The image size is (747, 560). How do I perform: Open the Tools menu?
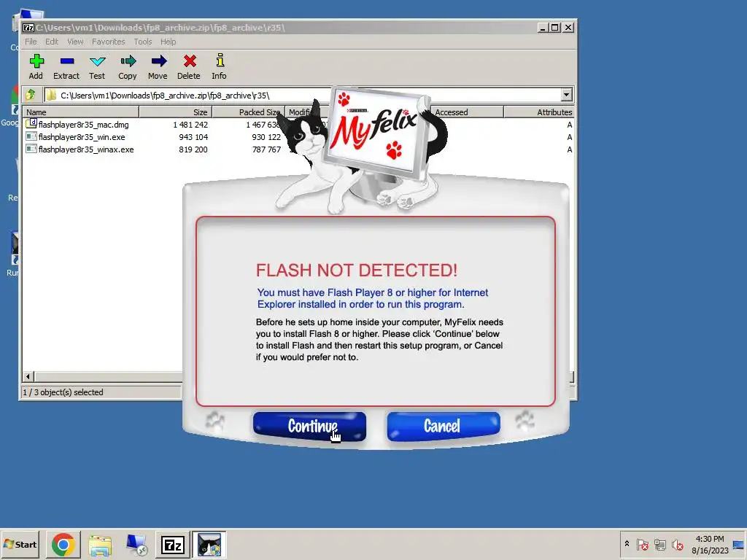coord(142,42)
